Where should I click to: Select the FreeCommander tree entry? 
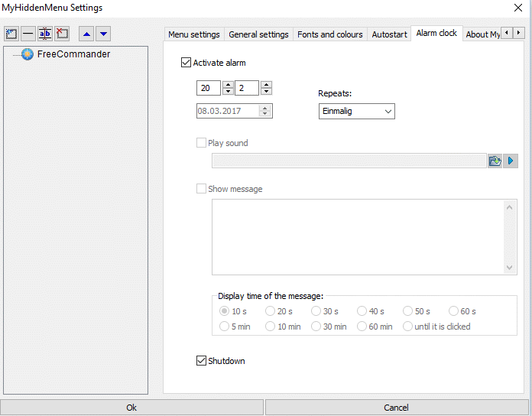(x=73, y=54)
